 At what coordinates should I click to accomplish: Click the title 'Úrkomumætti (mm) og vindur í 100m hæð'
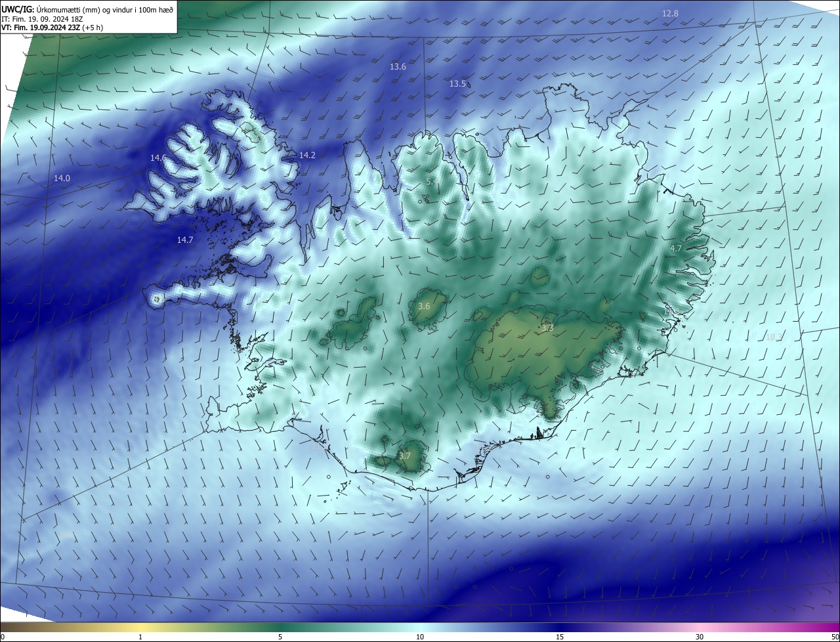click(104, 9)
